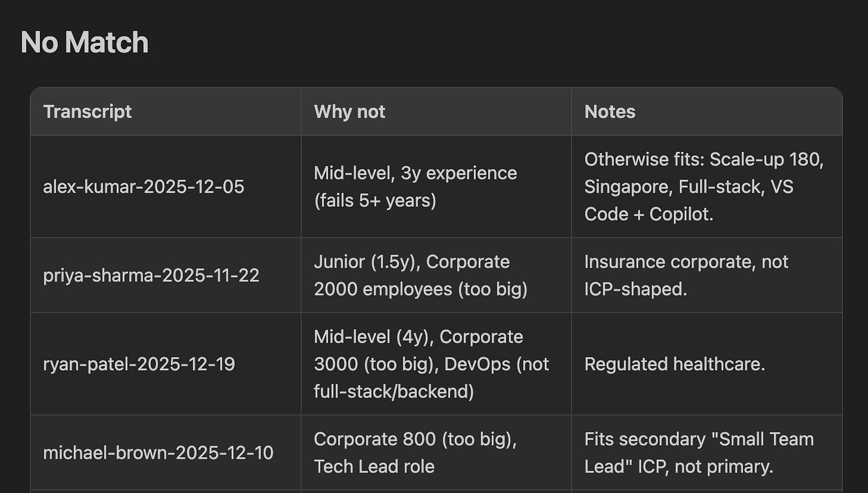
Task: Click the "Corporate 800 (too big)" reason cell
Action: (x=436, y=452)
